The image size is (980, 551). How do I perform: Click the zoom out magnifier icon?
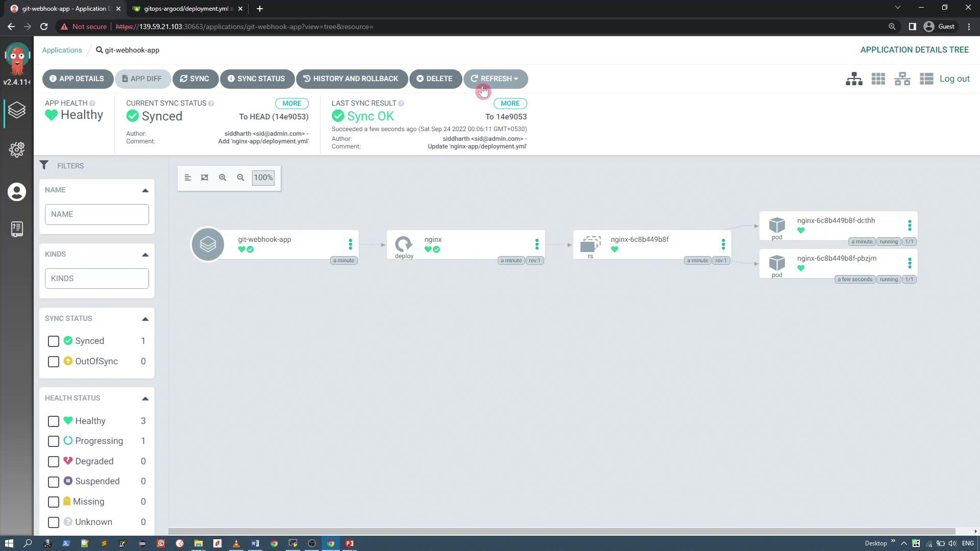pos(240,178)
